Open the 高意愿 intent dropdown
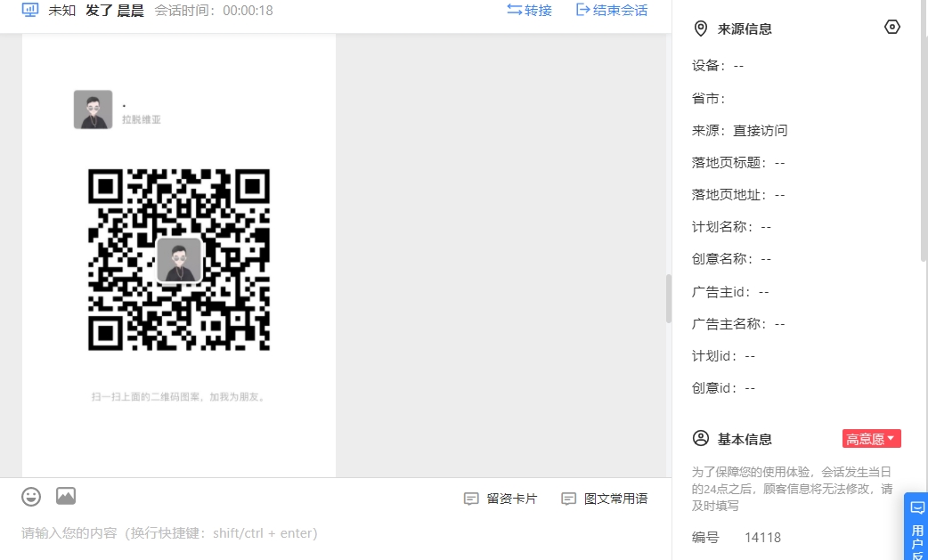 [871, 439]
